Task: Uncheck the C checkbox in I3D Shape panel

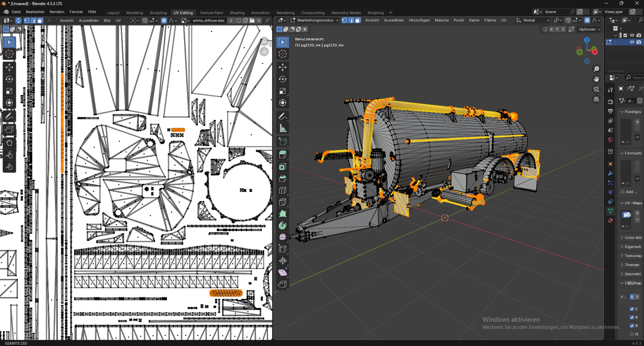Action: point(632,309)
